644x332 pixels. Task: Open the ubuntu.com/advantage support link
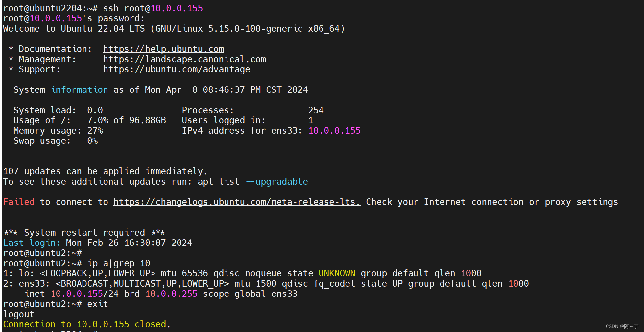point(176,69)
